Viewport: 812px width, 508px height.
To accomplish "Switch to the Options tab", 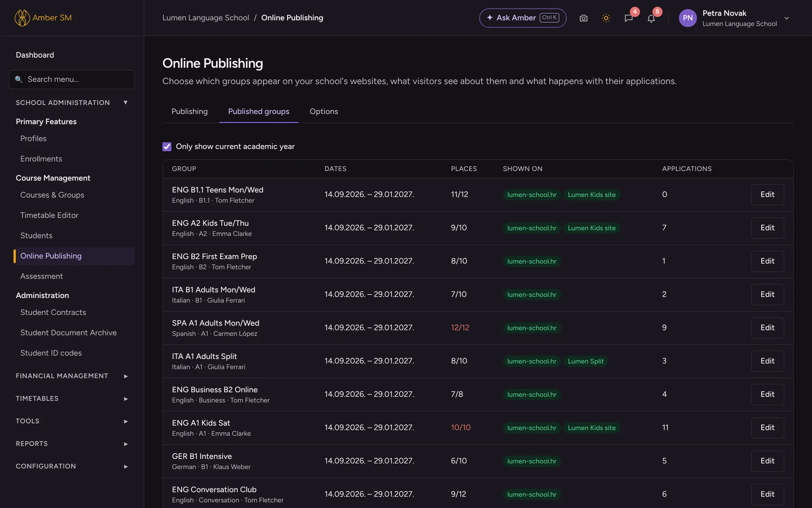I will coord(324,111).
